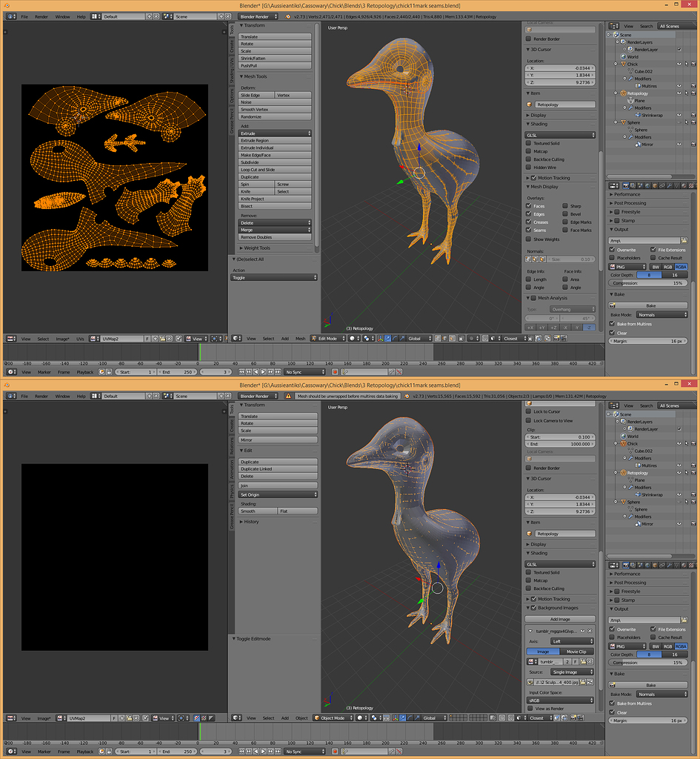Click delete keying set icon in bottom timeline
The image size is (700, 759).
(x=399, y=752)
